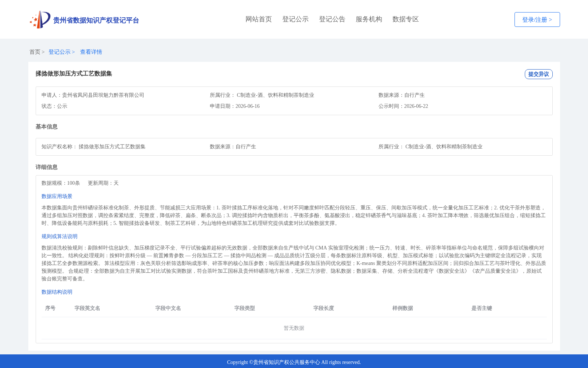Click the 公示时间：2026-06-22 text

point(403,106)
